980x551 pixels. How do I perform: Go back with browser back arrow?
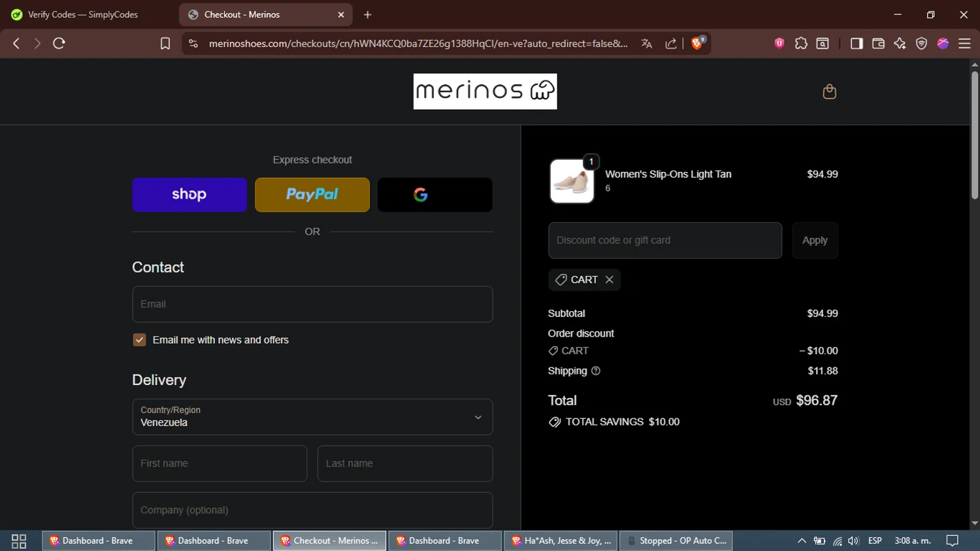pos(16,43)
